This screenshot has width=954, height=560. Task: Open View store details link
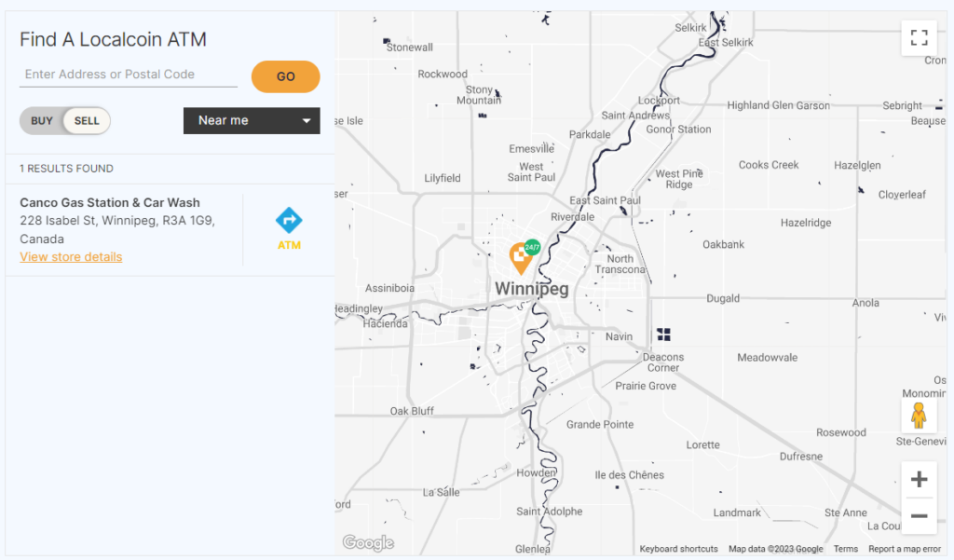pyautogui.click(x=71, y=257)
